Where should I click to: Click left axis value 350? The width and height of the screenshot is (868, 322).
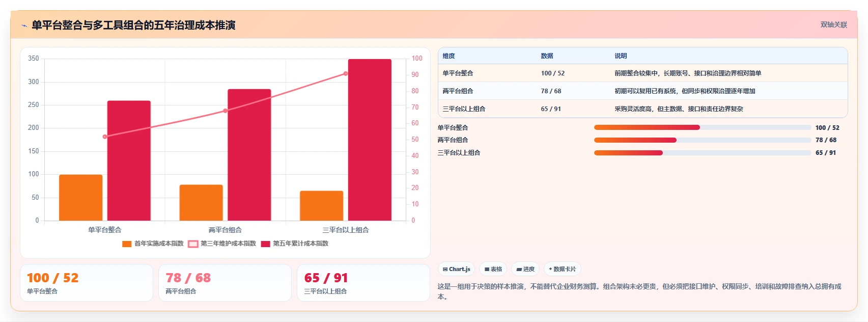(34, 59)
